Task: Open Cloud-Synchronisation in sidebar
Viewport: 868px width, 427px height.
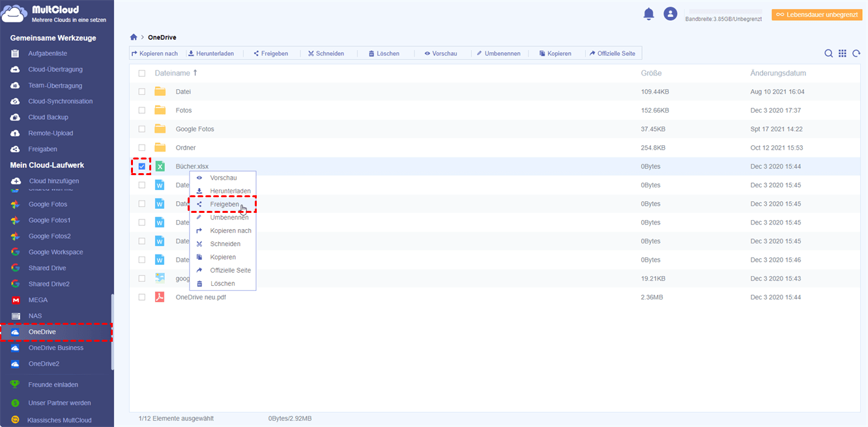Action: pos(60,101)
